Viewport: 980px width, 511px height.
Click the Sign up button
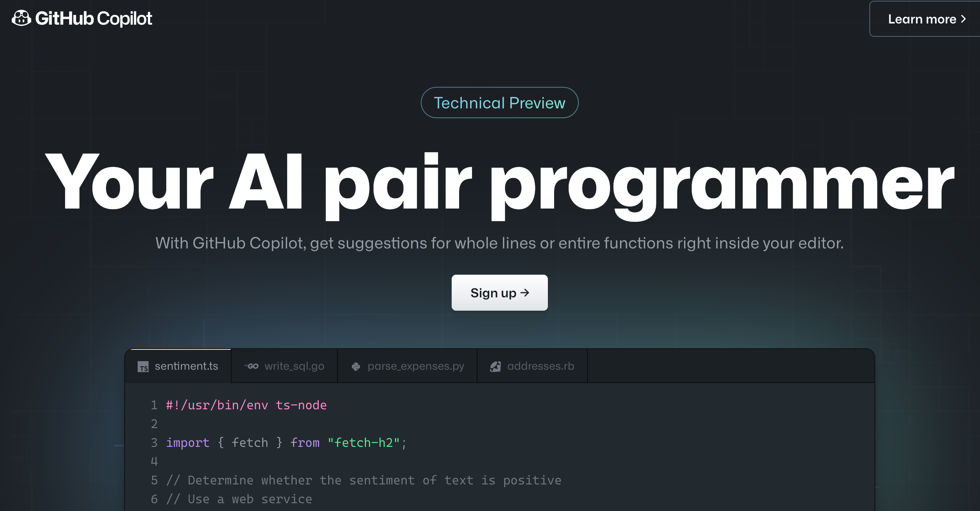(499, 293)
